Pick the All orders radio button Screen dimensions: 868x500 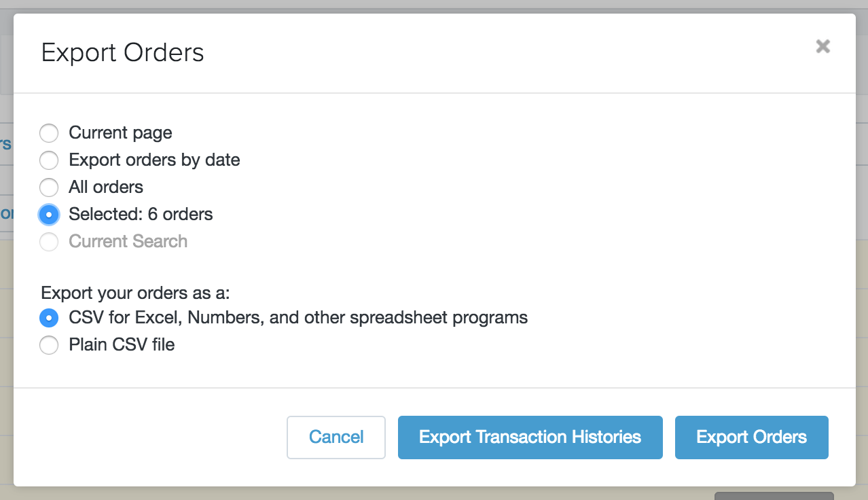pyautogui.click(x=49, y=187)
